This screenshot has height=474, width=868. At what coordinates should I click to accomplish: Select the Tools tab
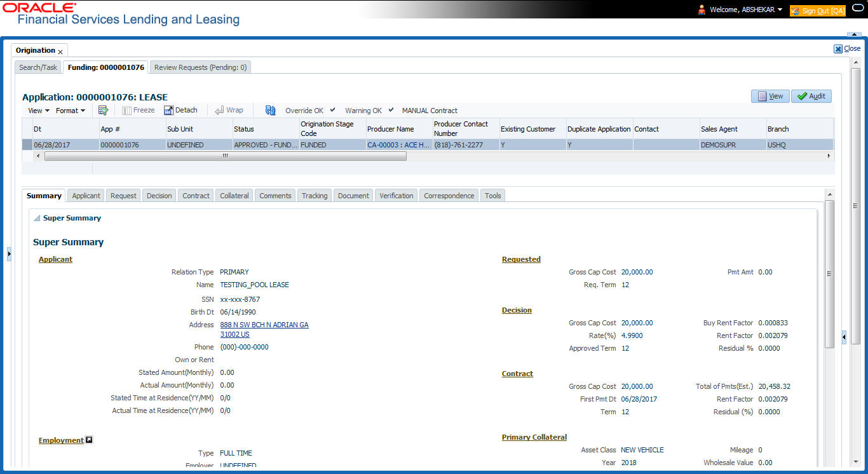tap(492, 196)
